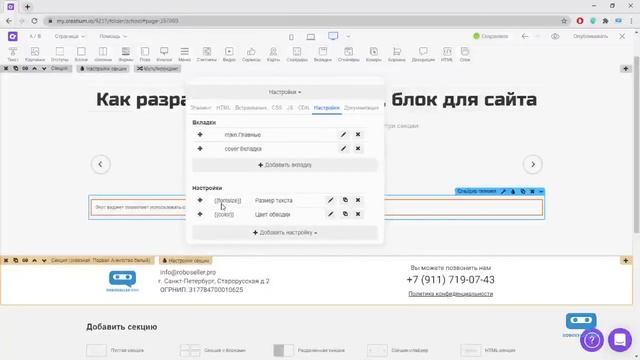Edit the cover tab entry
Image resolution: width=640 pixels, height=360 pixels.
343,149
